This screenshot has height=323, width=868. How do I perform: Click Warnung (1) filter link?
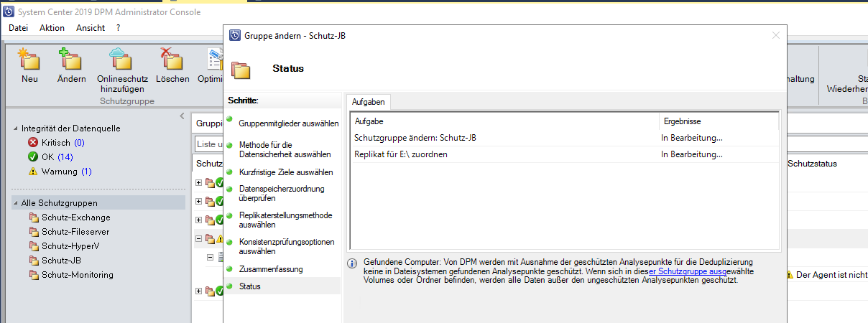[66, 172]
